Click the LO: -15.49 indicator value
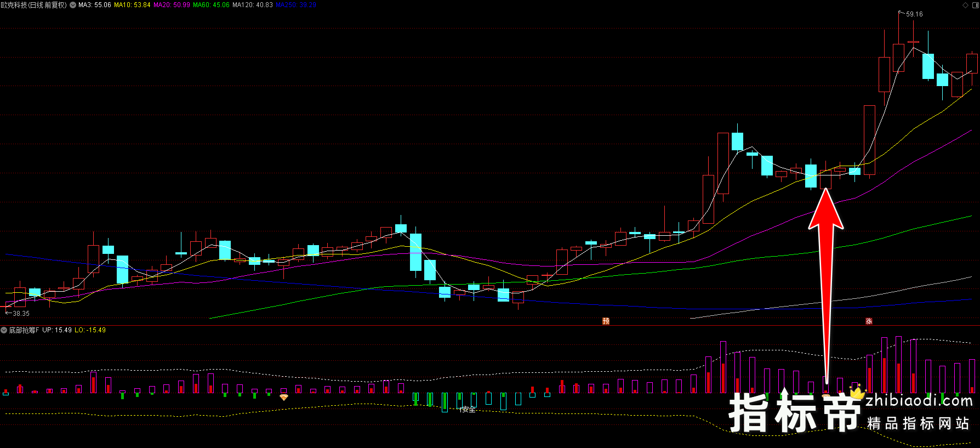 click(90, 330)
